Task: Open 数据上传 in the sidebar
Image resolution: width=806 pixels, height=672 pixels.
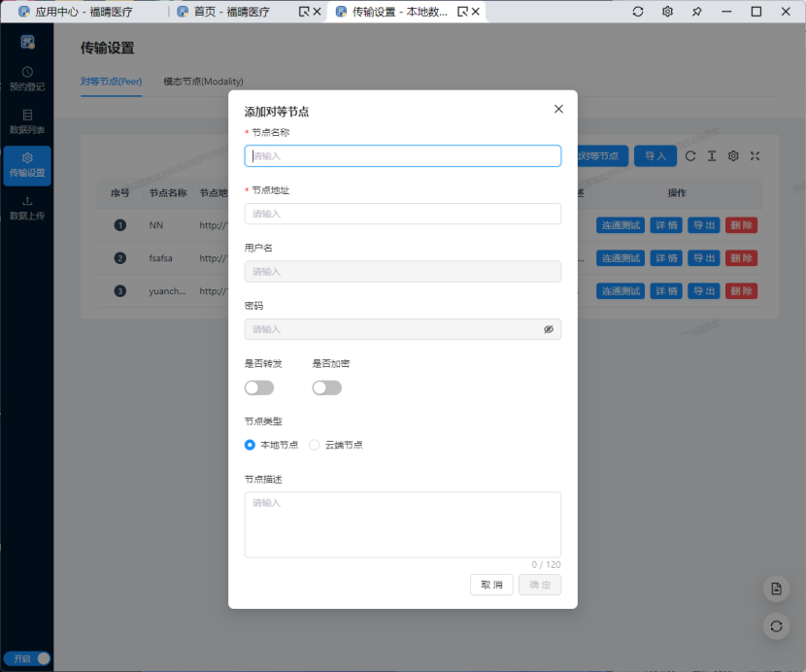Action: pyautogui.click(x=27, y=208)
